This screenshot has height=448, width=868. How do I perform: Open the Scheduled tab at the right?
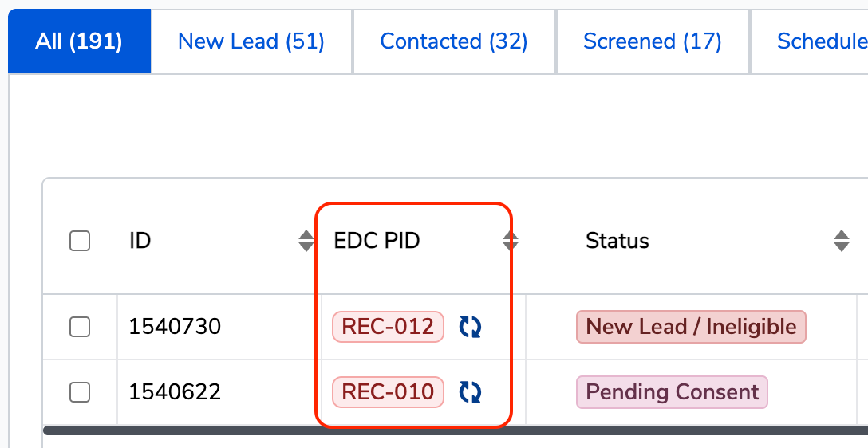click(x=809, y=41)
